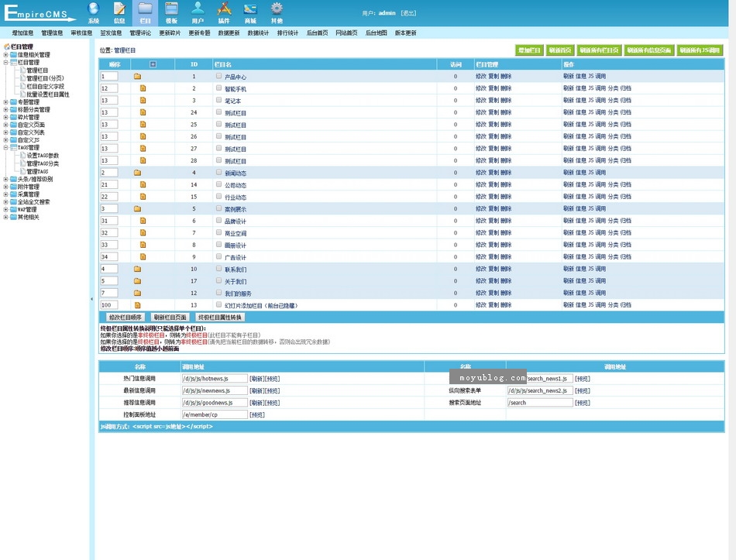Viewport: 736px width, 560px height.
Task: Open the 系统 (System) top navigation icon
Action: 94,12
